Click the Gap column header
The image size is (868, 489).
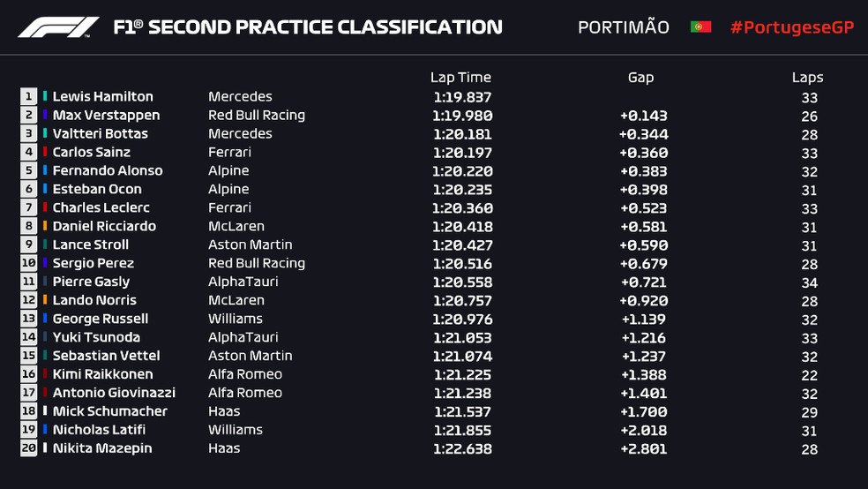(640, 78)
